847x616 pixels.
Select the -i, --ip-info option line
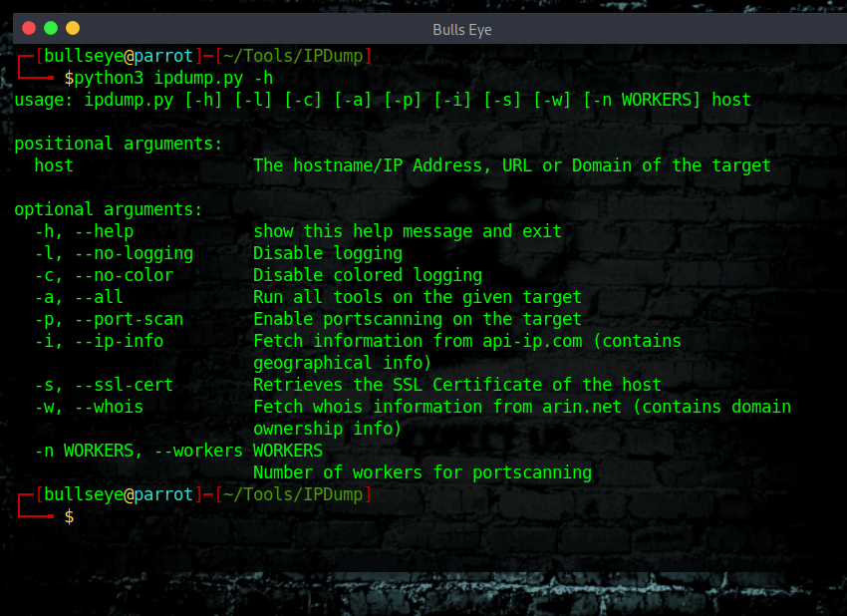(x=100, y=341)
